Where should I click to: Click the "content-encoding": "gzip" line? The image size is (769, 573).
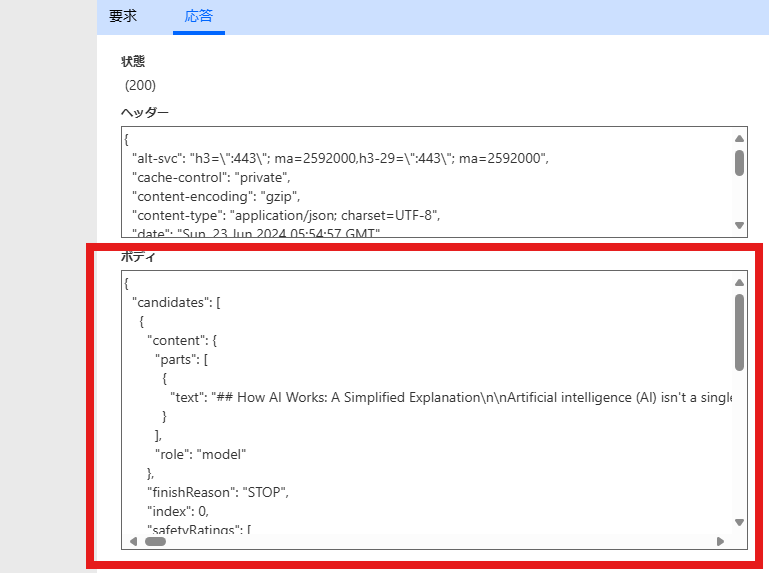(x=216, y=197)
